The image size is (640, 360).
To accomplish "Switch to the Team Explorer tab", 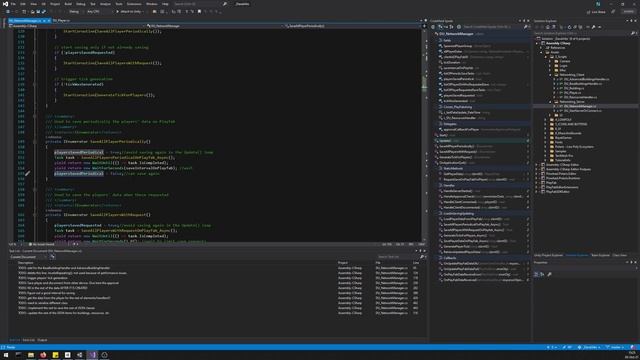I will click(x=600, y=256).
